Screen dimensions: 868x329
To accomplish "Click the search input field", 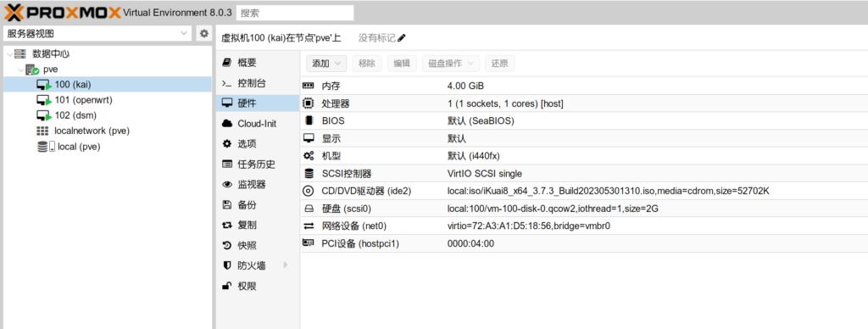I will [x=294, y=12].
